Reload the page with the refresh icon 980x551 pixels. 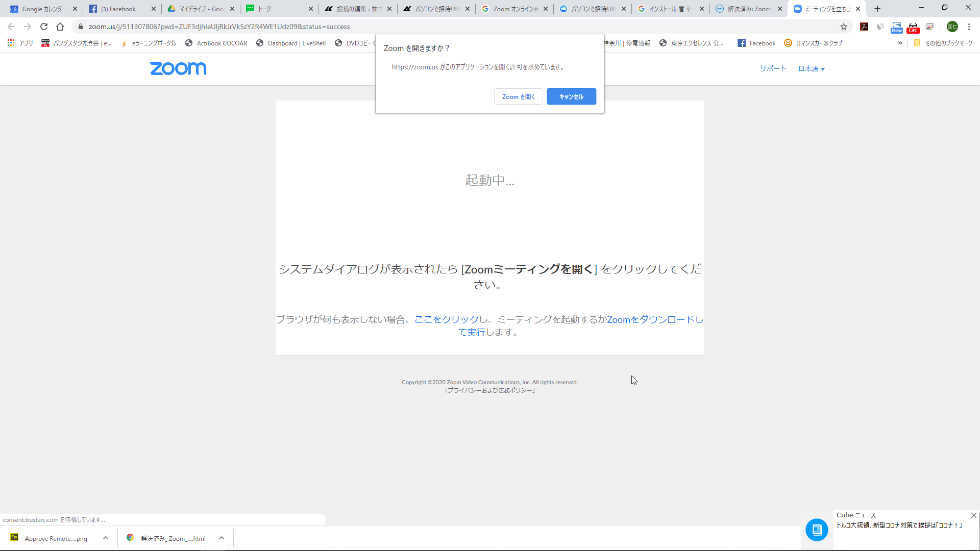(44, 27)
